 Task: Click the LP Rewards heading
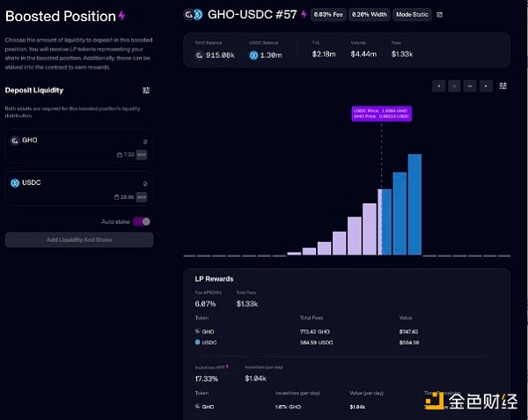(x=214, y=279)
